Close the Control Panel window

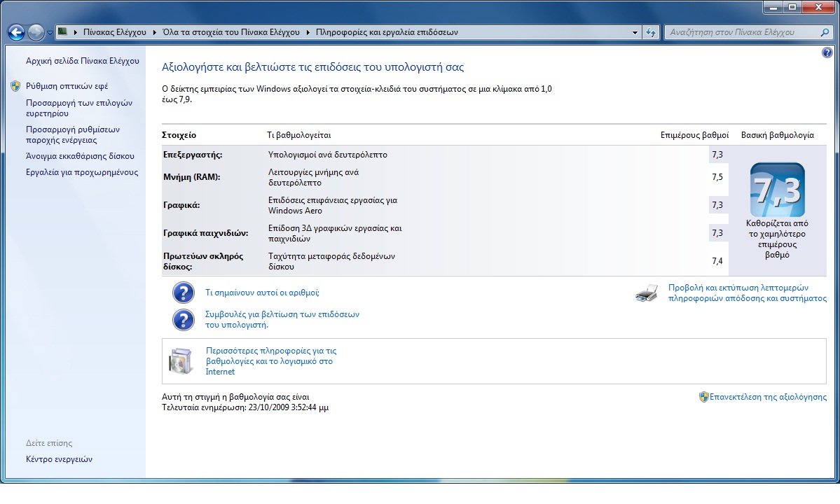(x=819, y=8)
